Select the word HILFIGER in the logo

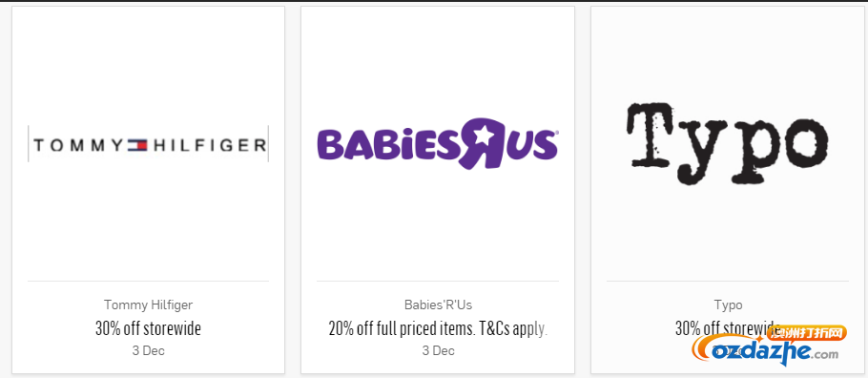pyautogui.click(x=209, y=146)
